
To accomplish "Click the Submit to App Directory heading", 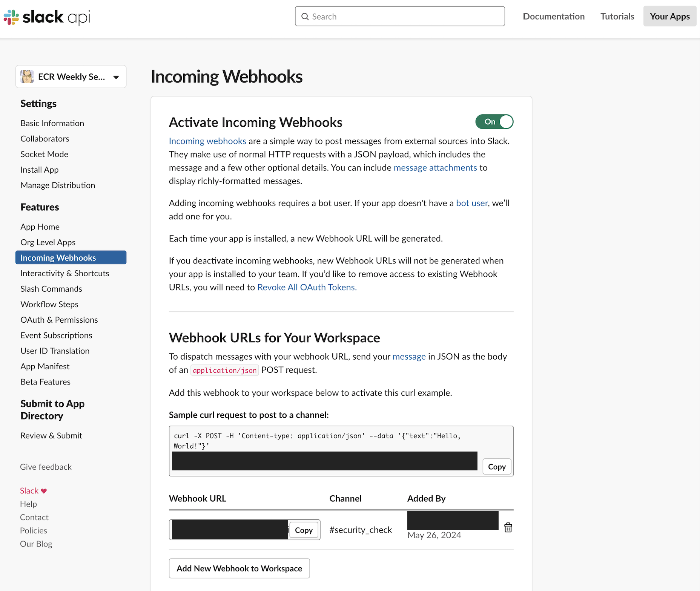I will (x=52, y=410).
